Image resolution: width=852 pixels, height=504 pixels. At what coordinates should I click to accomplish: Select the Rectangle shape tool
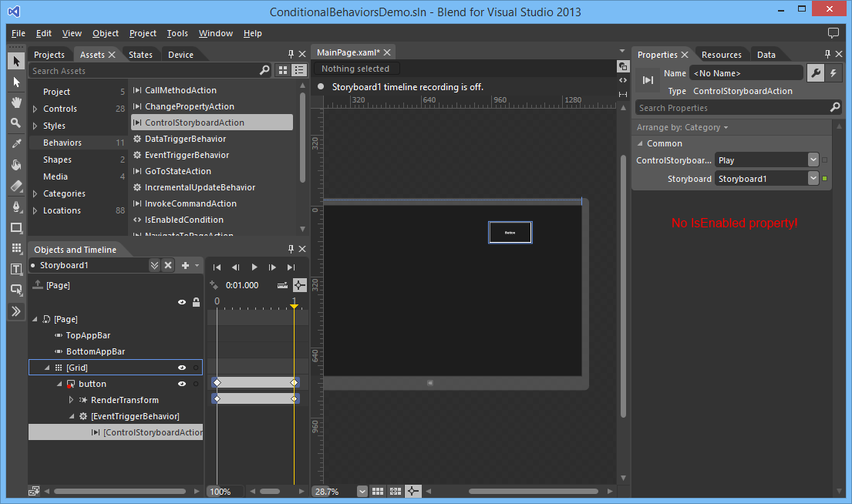pos(16,227)
